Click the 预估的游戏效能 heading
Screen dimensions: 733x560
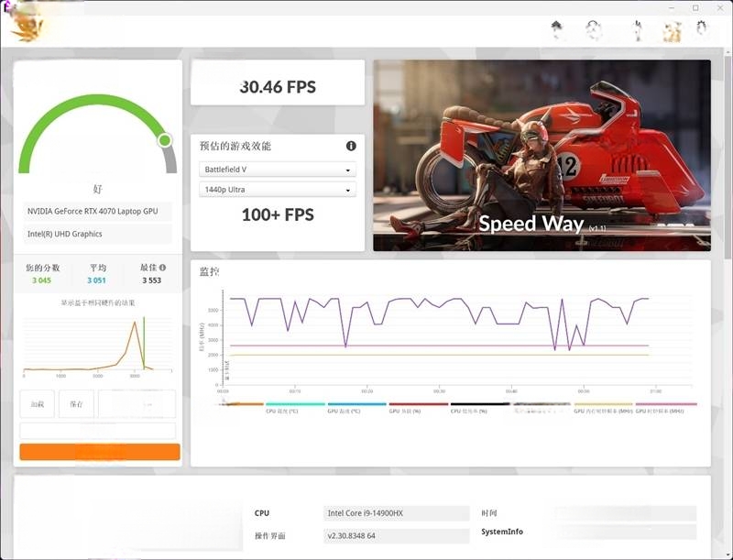(235, 146)
